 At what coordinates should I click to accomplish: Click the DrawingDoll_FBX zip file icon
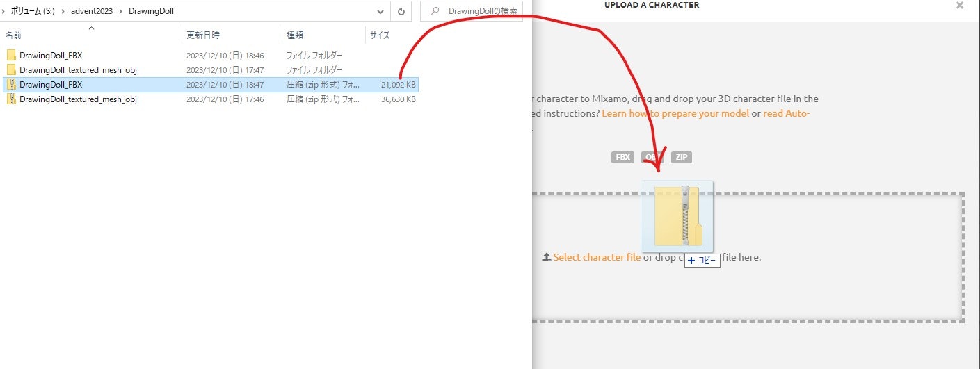11,85
